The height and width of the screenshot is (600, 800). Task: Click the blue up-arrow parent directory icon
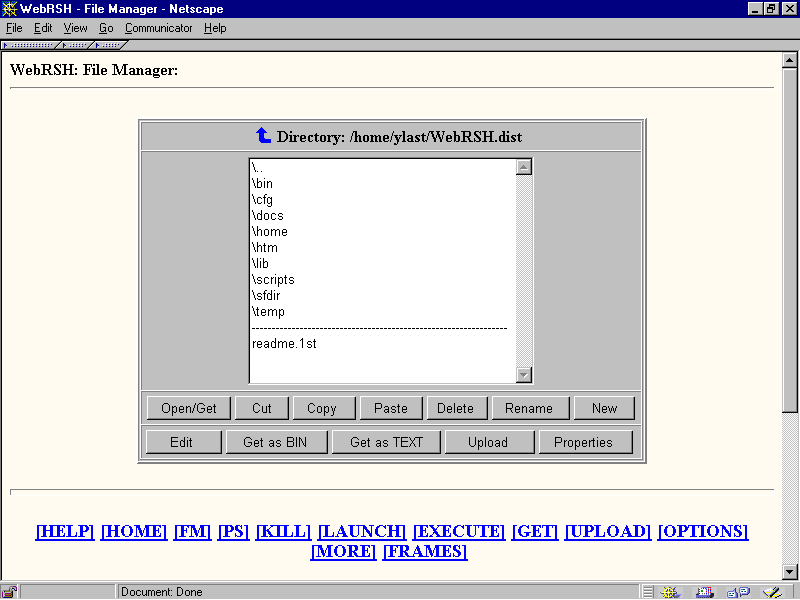(263, 135)
